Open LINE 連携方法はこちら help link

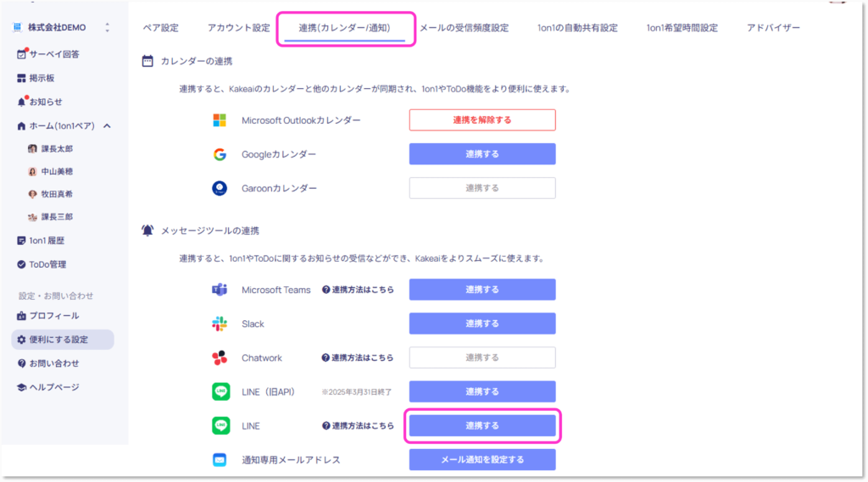click(x=359, y=426)
